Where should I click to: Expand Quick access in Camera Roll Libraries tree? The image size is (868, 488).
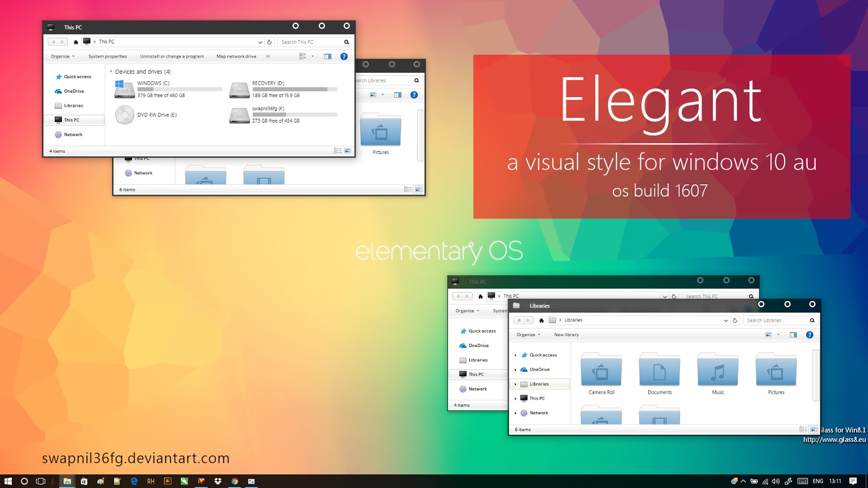point(515,355)
